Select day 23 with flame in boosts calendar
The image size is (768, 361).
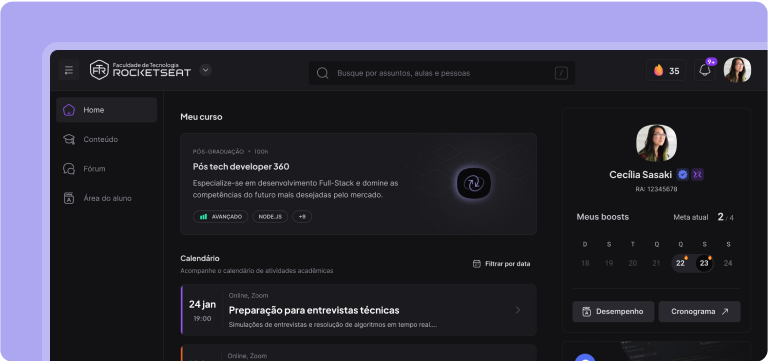click(704, 263)
